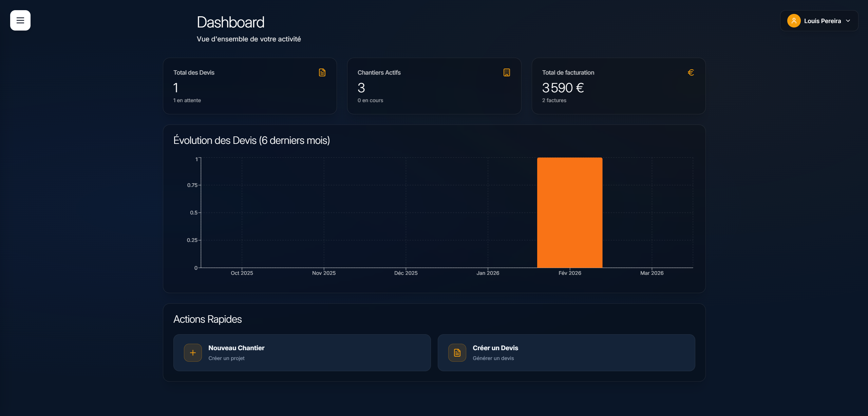Click the euro icon on Total de facturation card
868x416 pixels.
coord(691,72)
